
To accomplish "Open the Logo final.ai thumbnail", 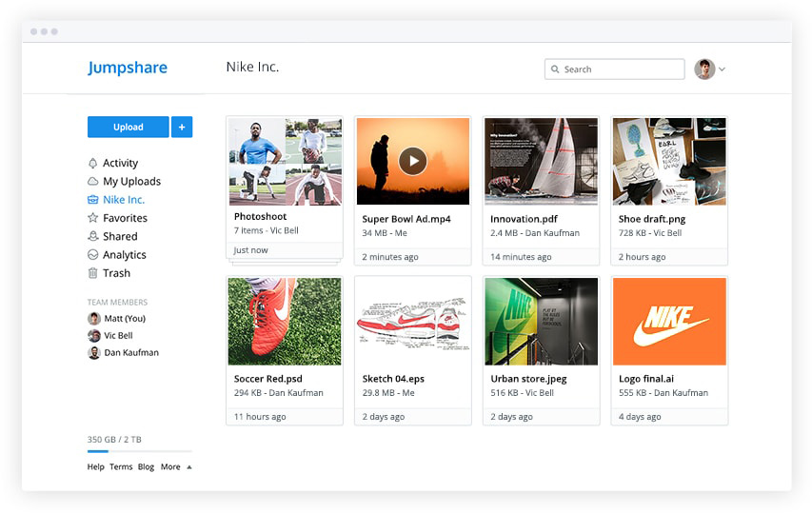I will coord(669,322).
